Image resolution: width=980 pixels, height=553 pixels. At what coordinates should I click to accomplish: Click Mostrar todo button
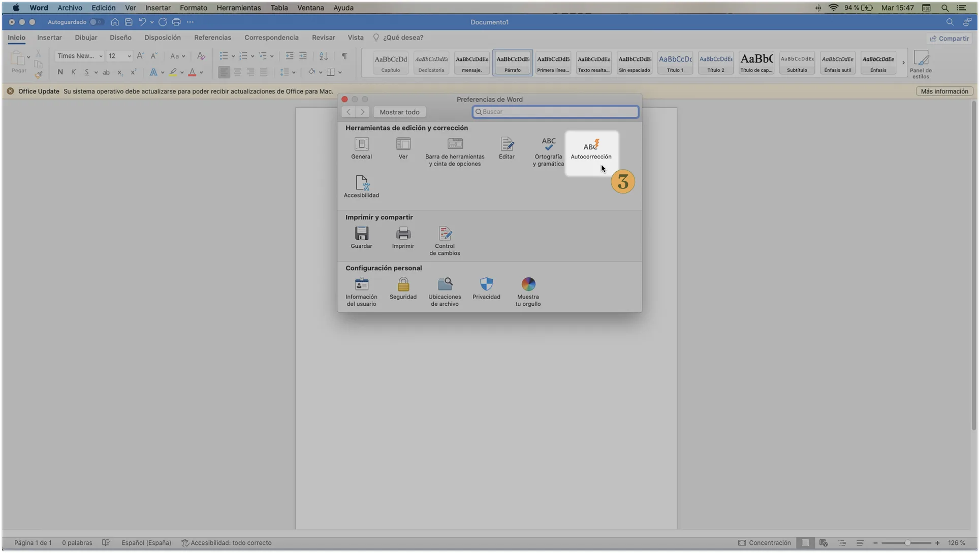point(400,112)
